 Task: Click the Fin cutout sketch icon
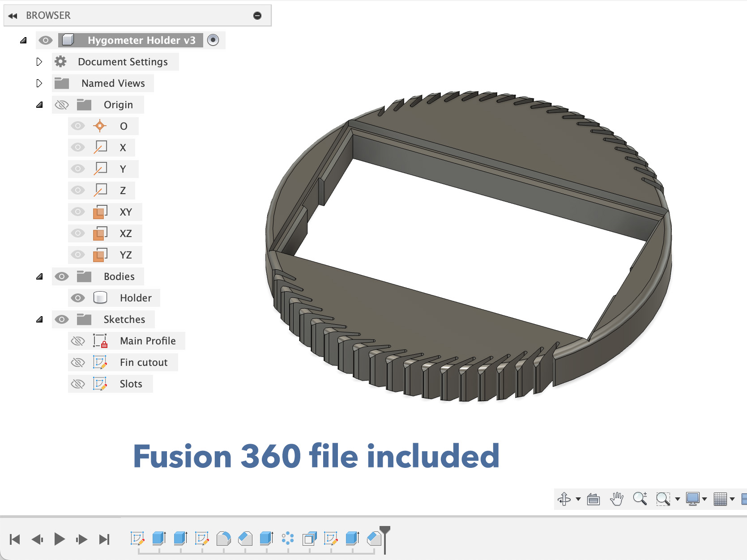(x=100, y=362)
